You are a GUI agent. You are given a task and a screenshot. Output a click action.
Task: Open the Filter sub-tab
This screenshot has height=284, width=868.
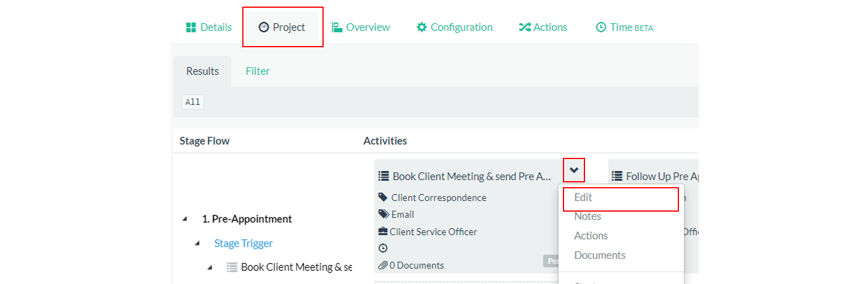pyautogui.click(x=257, y=71)
